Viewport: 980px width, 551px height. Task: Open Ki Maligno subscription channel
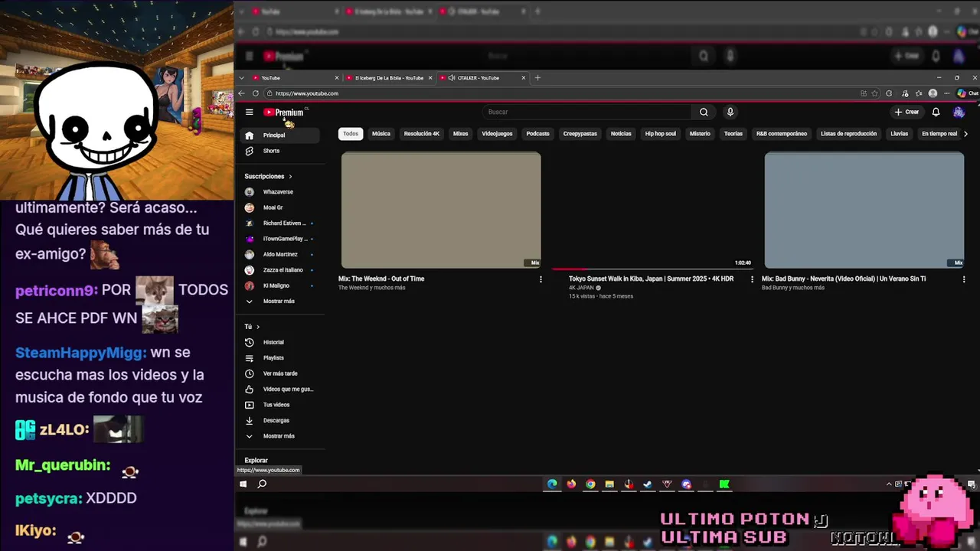(x=280, y=285)
